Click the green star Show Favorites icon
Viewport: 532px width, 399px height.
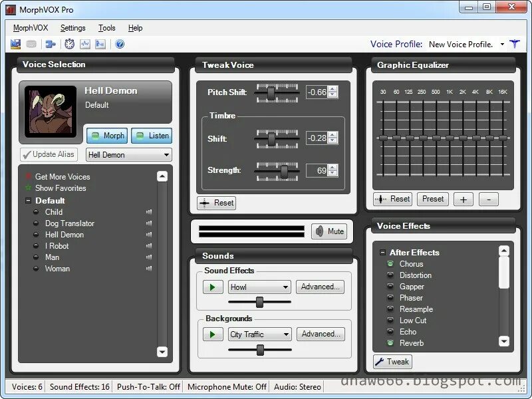pos(29,188)
